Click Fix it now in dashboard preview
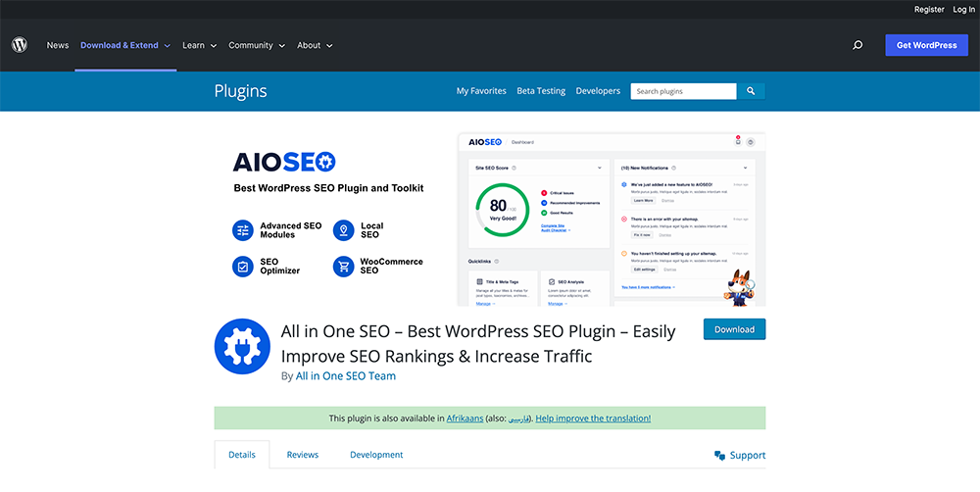The image size is (980, 492). pyautogui.click(x=642, y=234)
